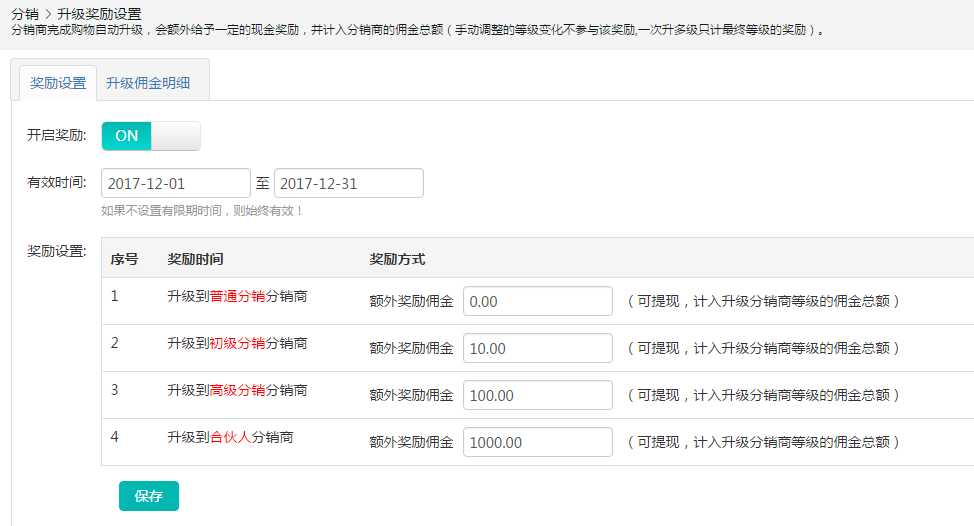The width and height of the screenshot is (974, 526).
Task: Click the 序号 column header
Action: point(124,259)
